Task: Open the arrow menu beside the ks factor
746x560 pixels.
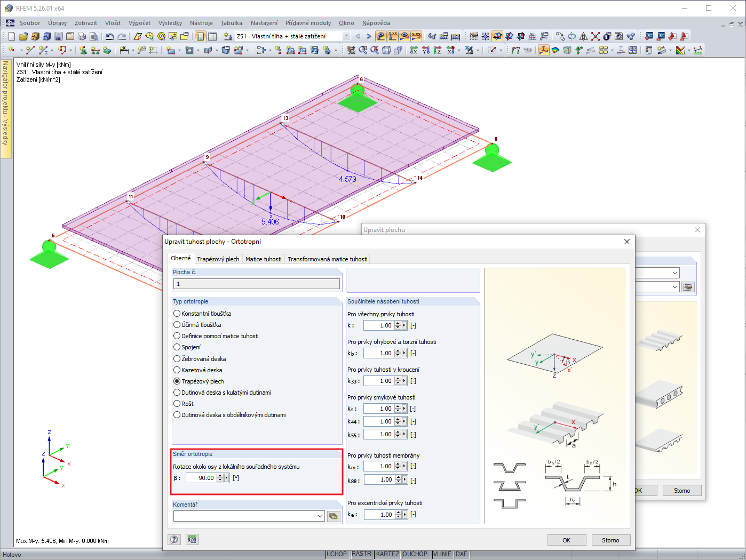Action: [x=404, y=409]
